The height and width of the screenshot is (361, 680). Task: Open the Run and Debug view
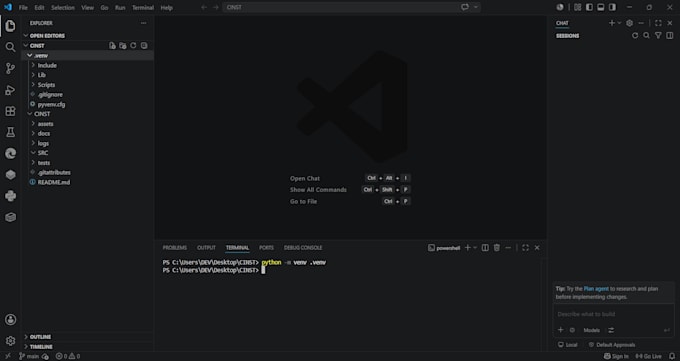[x=10, y=90]
